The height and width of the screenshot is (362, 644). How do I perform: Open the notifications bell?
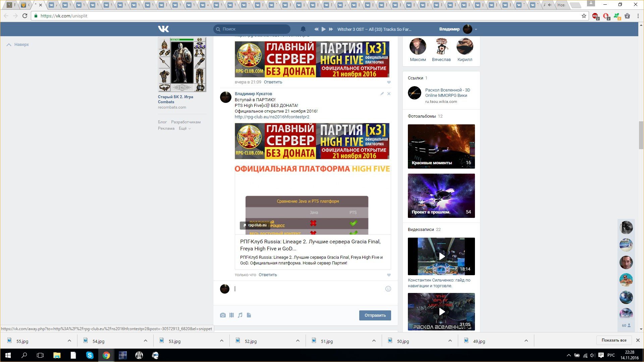(x=303, y=29)
